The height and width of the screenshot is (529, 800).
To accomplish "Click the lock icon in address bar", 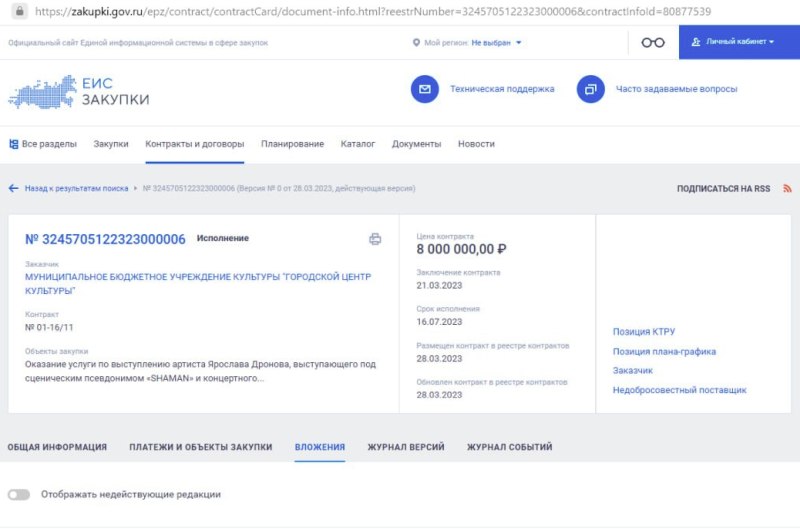I will coord(12,11).
